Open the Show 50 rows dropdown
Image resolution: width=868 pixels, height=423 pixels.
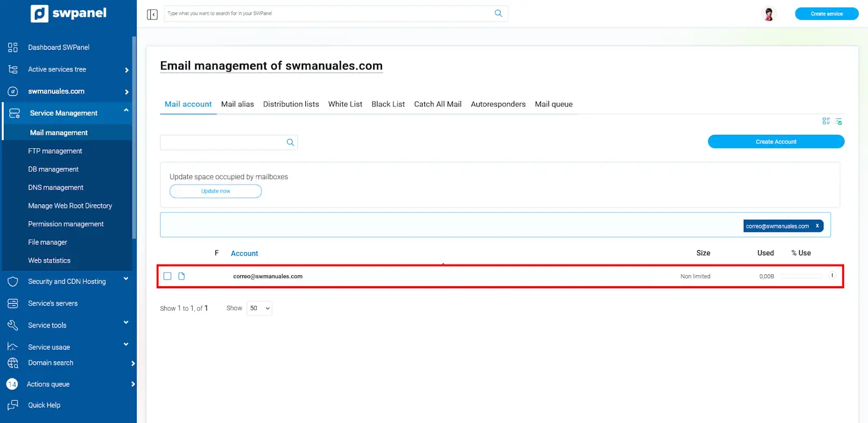tap(259, 308)
